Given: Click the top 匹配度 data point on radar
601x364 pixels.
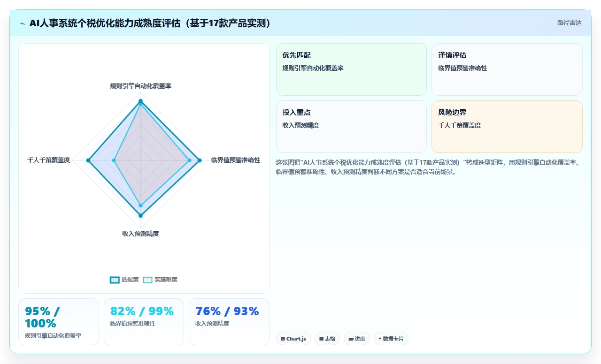Looking at the screenshot, I should (x=140, y=101).
